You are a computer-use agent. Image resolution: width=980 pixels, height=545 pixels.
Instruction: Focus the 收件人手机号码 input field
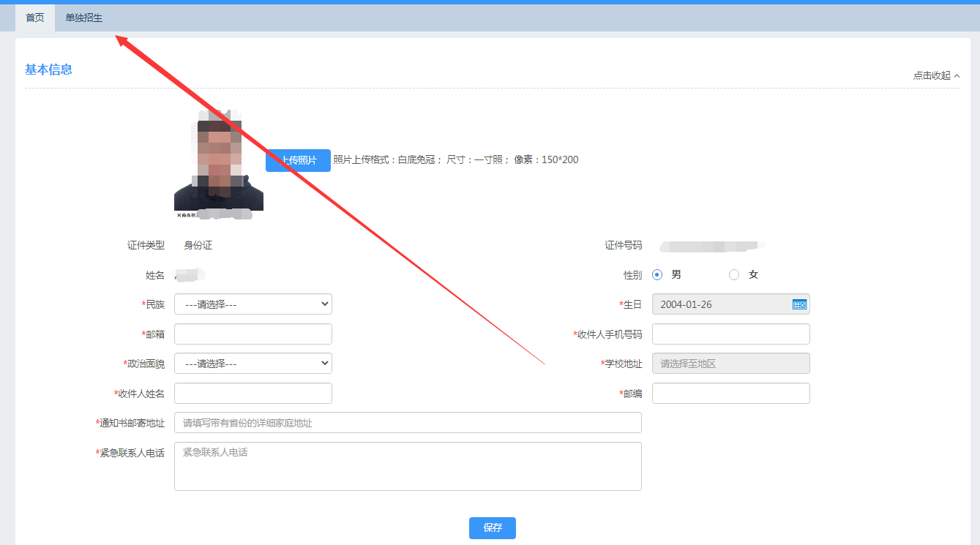tap(730, 334)
